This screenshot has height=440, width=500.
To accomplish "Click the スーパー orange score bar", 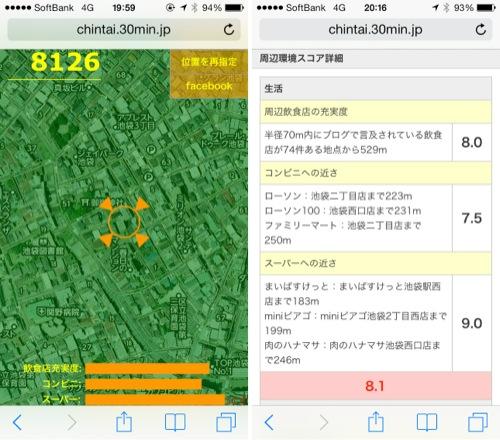I will 155,399.
